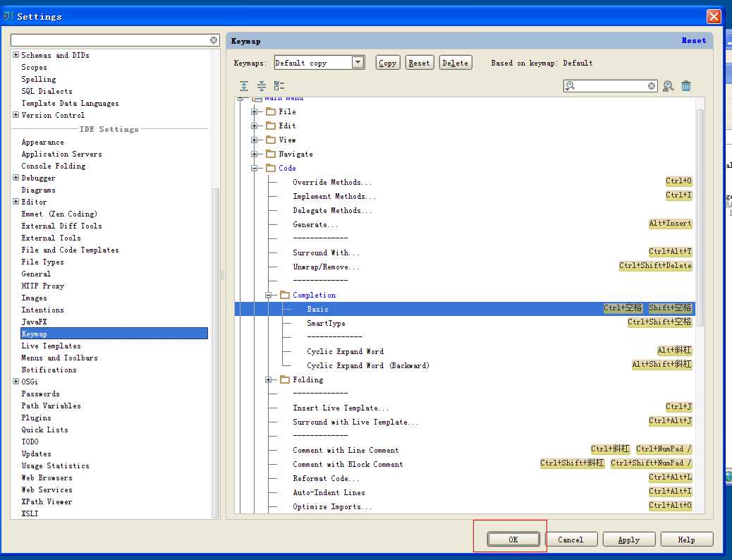The height and width of the screenshot is (560, 732).
Task: Open Menus and Toolbars settings
Action: 59,358
